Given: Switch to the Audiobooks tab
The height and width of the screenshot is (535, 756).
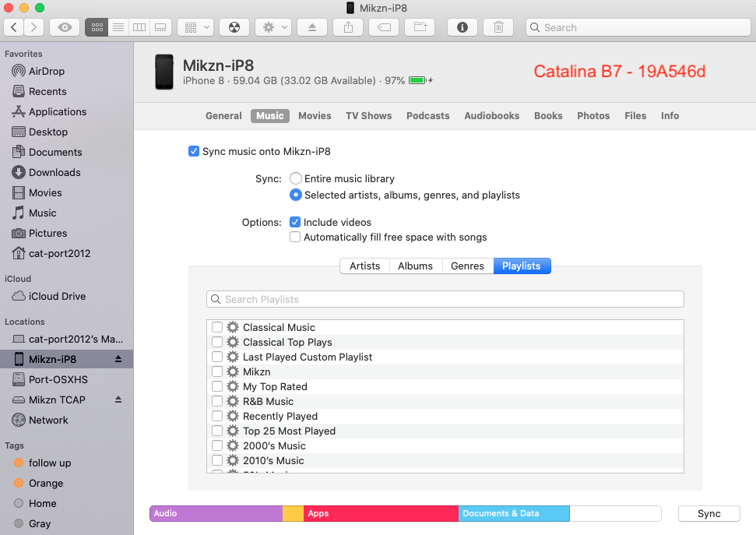Looking at the screenshot, I should [492, 116].
